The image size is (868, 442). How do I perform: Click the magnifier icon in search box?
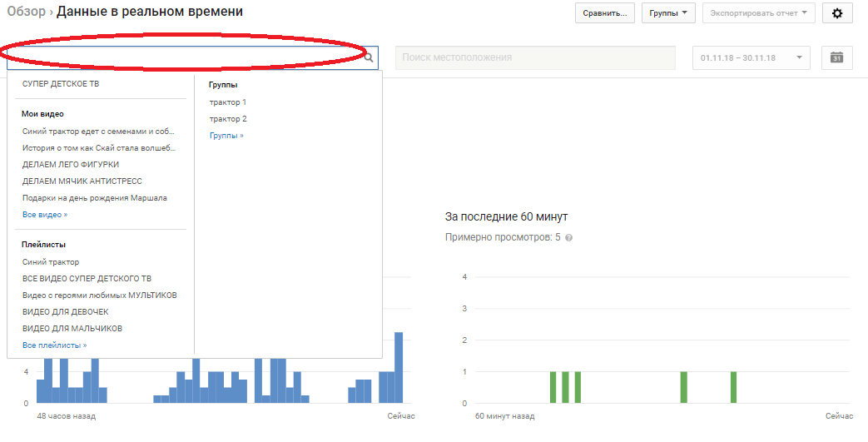369,58
